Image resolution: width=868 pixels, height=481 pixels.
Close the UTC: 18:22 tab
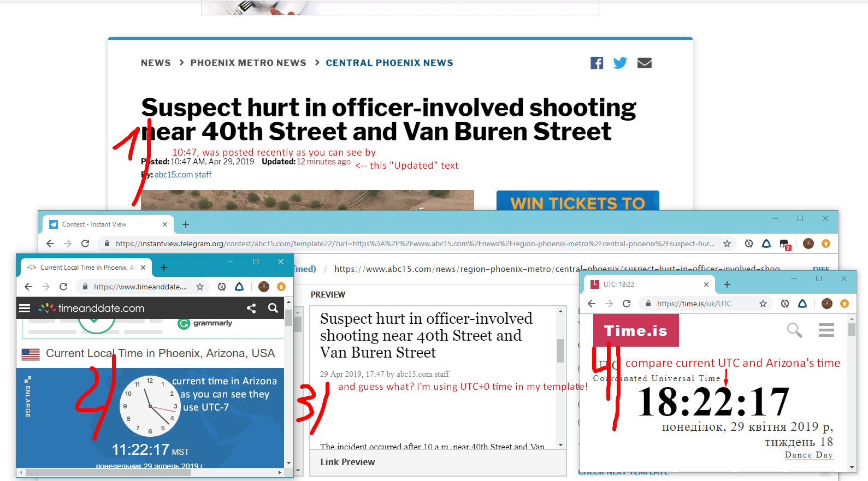pyautogui.click(x=706, y=284)
